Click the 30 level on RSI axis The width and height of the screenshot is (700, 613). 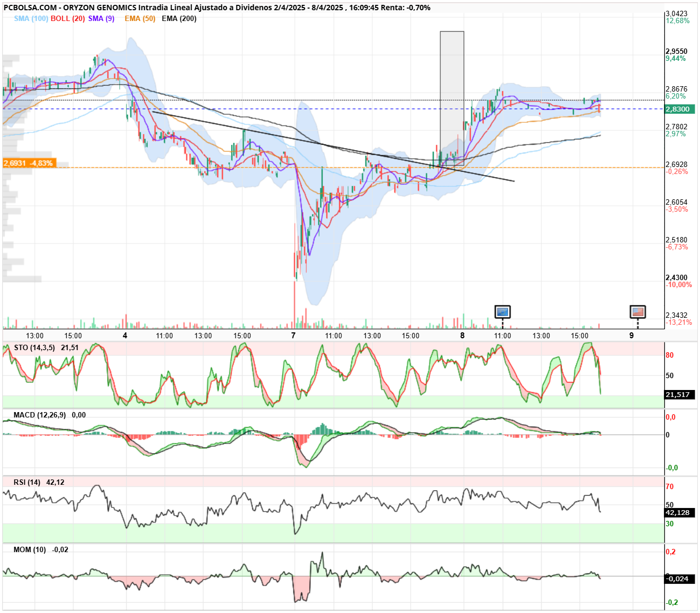670,524
